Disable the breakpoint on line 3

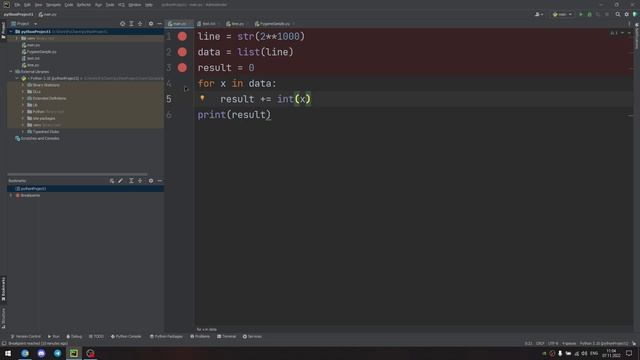tap(182, 67)
